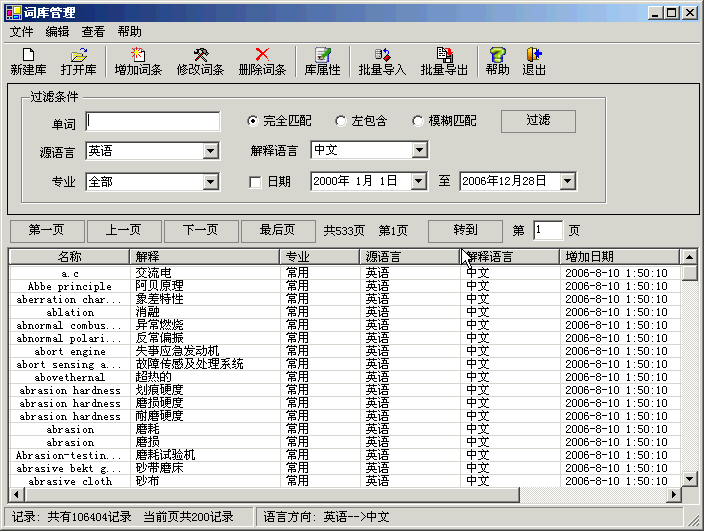Open the 解释语言 dropdown showing 中文

(x=419, y=150)
